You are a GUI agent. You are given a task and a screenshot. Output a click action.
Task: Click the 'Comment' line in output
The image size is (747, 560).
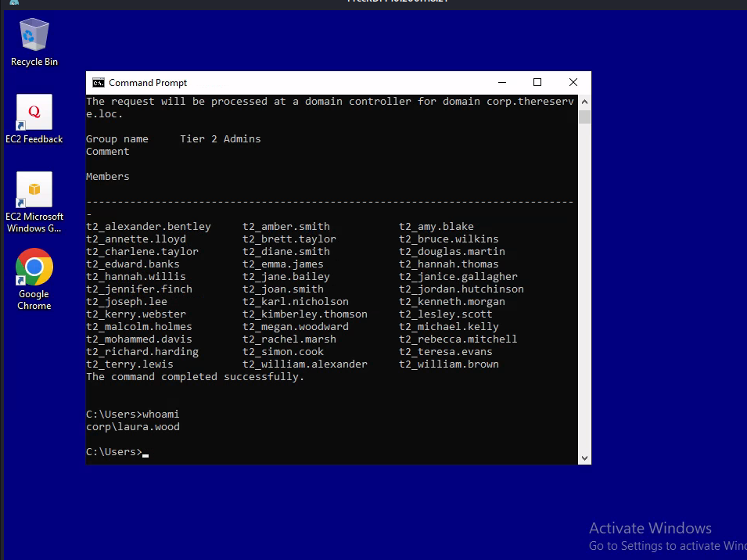pos(108,152)
